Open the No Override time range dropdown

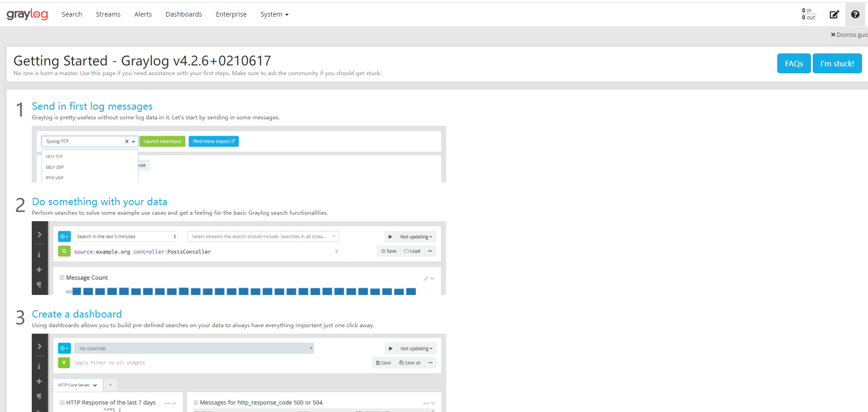click(194, 348)
